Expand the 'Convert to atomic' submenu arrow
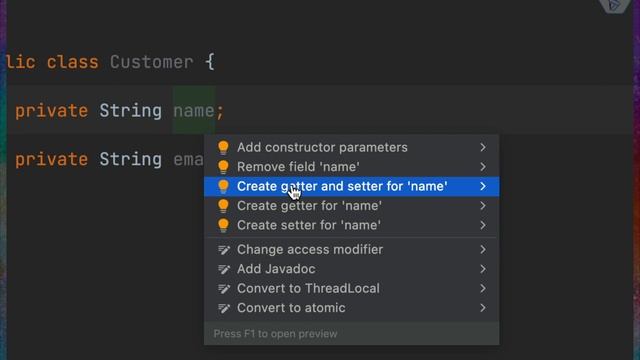 (x=483, y=308)
